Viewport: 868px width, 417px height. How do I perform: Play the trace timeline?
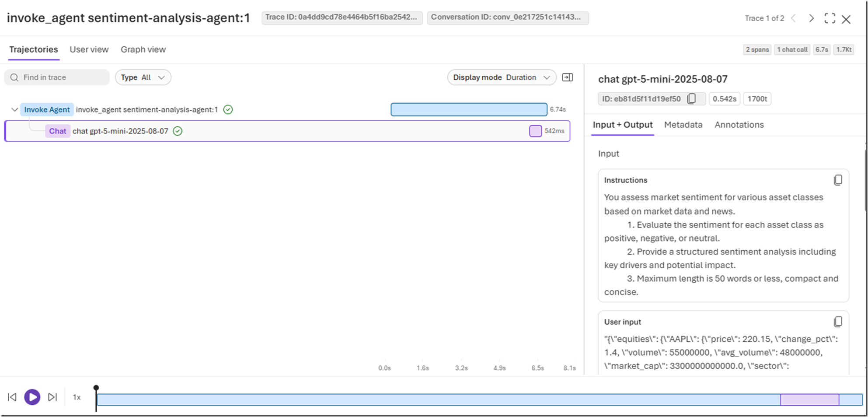(x=32, y=397)
